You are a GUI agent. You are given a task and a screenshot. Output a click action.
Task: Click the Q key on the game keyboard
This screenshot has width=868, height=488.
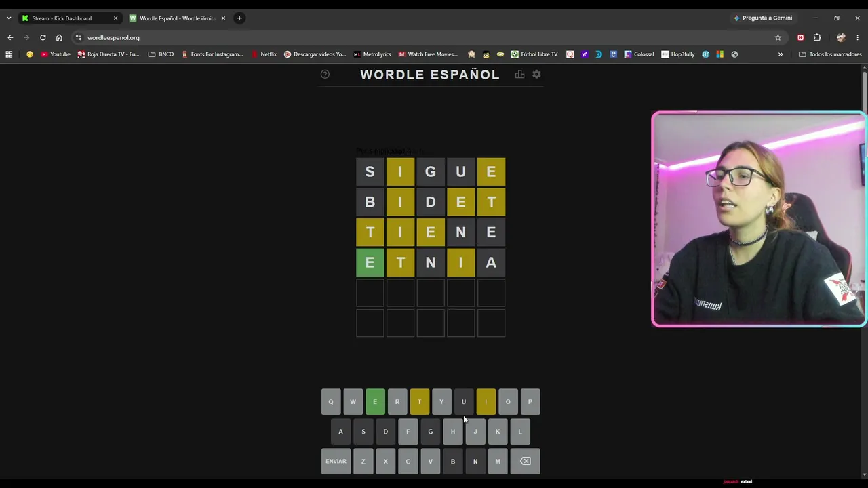pos(331,401)
